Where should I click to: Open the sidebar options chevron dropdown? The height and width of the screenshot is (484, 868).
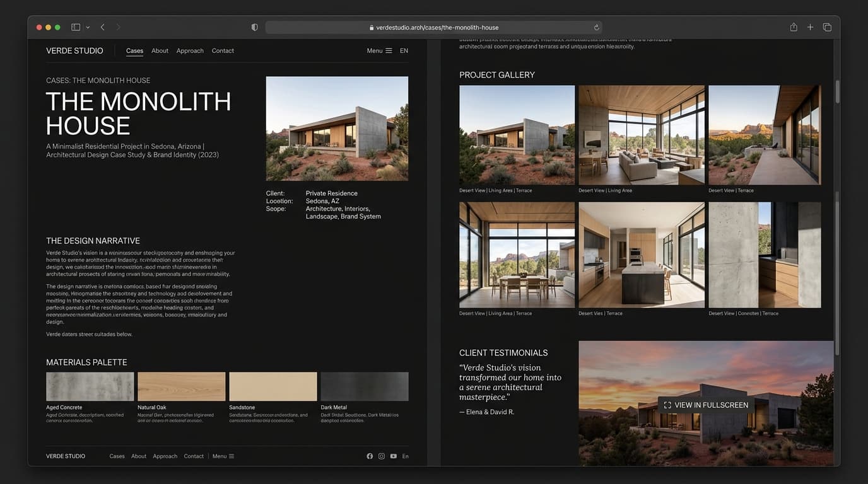tap(88, 27)
